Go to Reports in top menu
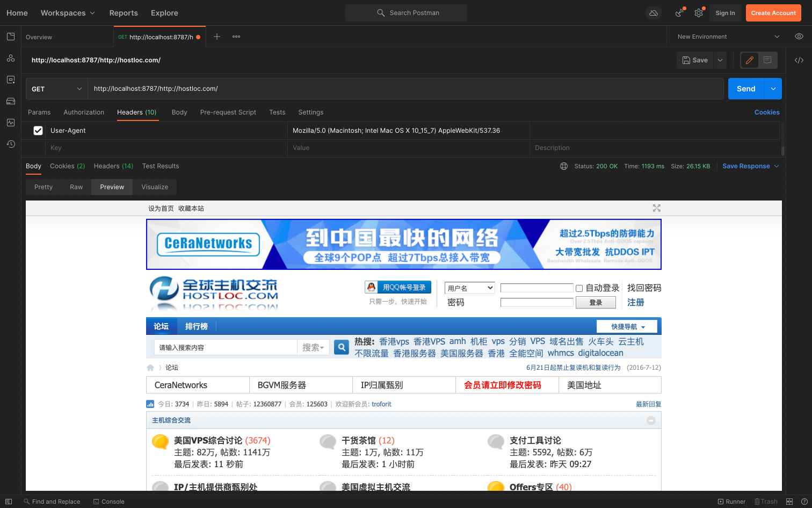Screen dimensions: 812x508 point(124,13)
